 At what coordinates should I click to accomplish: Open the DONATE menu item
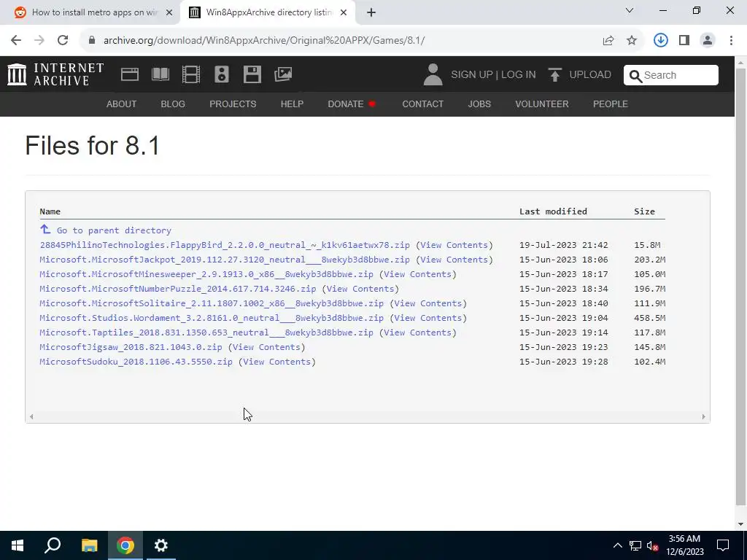pyautogui.click(x=352, y=104)
